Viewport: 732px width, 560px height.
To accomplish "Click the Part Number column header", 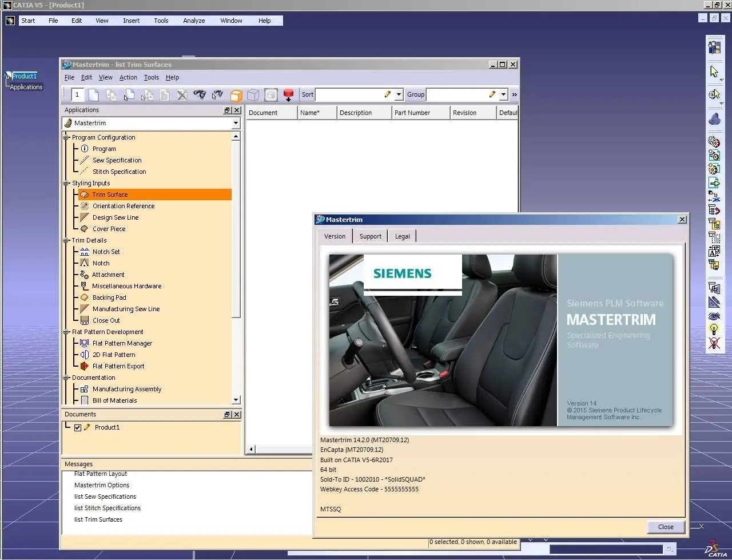I will click(420, 113).
